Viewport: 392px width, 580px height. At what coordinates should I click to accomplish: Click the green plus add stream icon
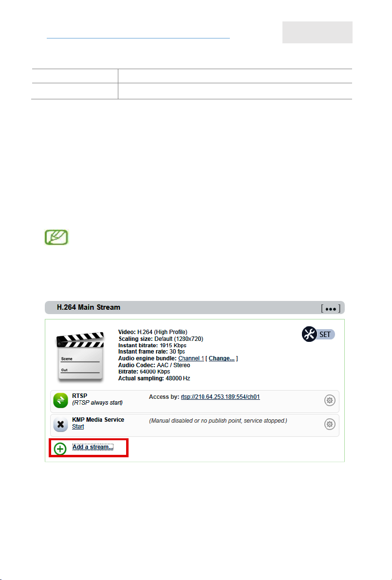60,449
